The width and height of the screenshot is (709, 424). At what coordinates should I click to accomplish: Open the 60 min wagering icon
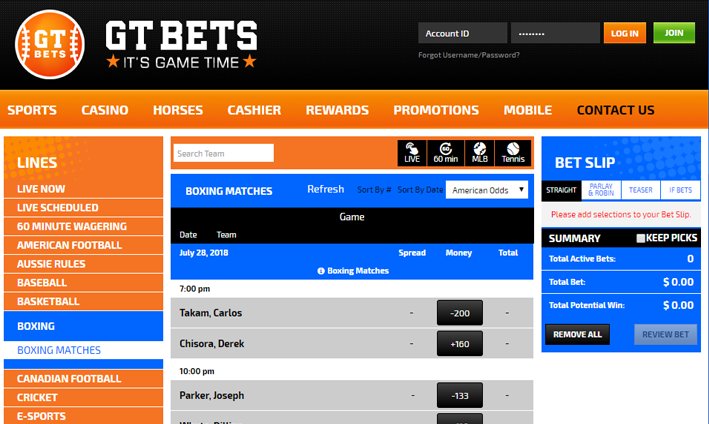pos(445,153)
